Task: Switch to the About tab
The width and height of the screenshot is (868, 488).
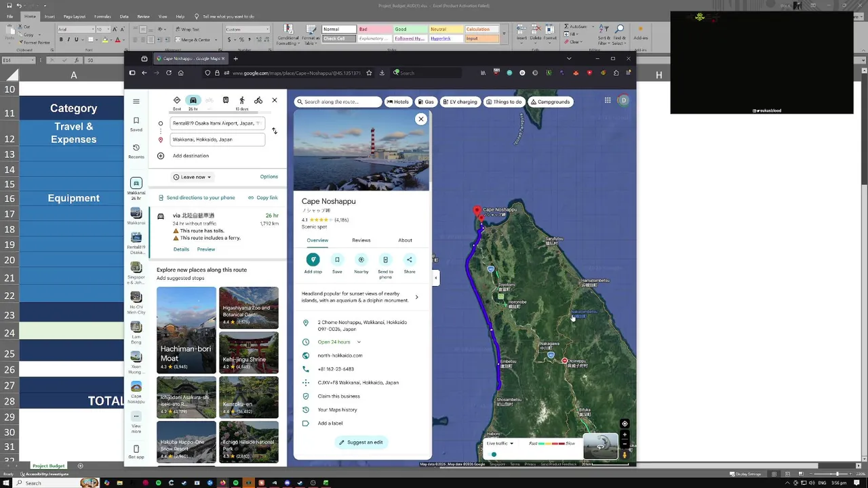Action: 405,240
